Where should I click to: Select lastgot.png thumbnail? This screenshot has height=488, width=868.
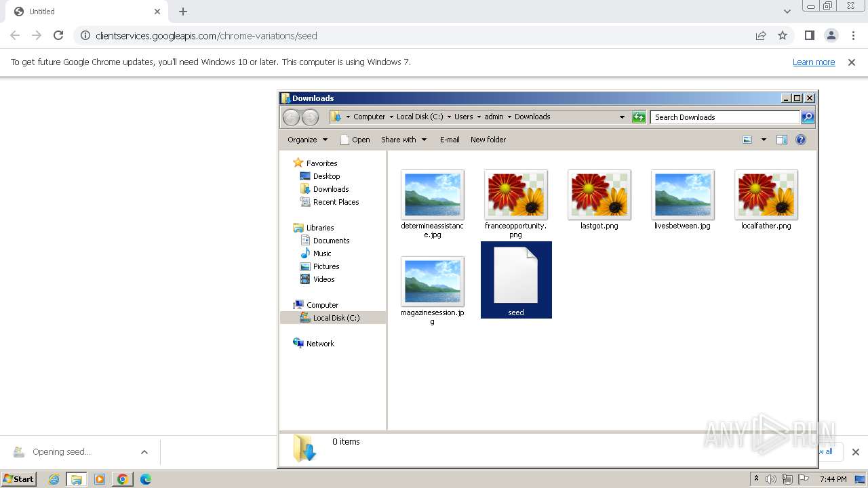tap(599, 195)
